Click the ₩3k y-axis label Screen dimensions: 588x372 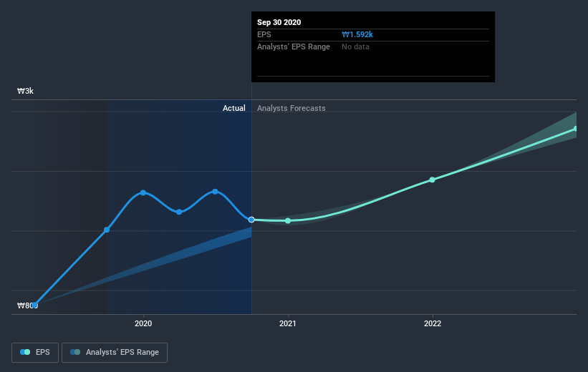pyautogui.click(x=26, y=92)
